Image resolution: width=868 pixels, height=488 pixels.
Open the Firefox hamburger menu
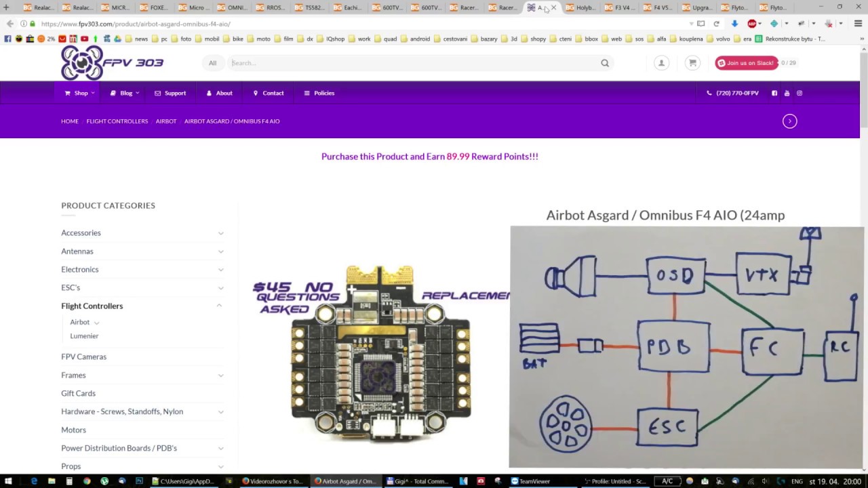click(x=858, y=24)
